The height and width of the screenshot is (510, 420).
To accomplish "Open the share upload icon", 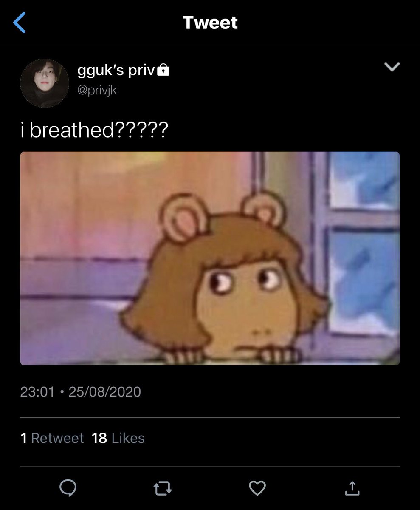I will point(352,488).
